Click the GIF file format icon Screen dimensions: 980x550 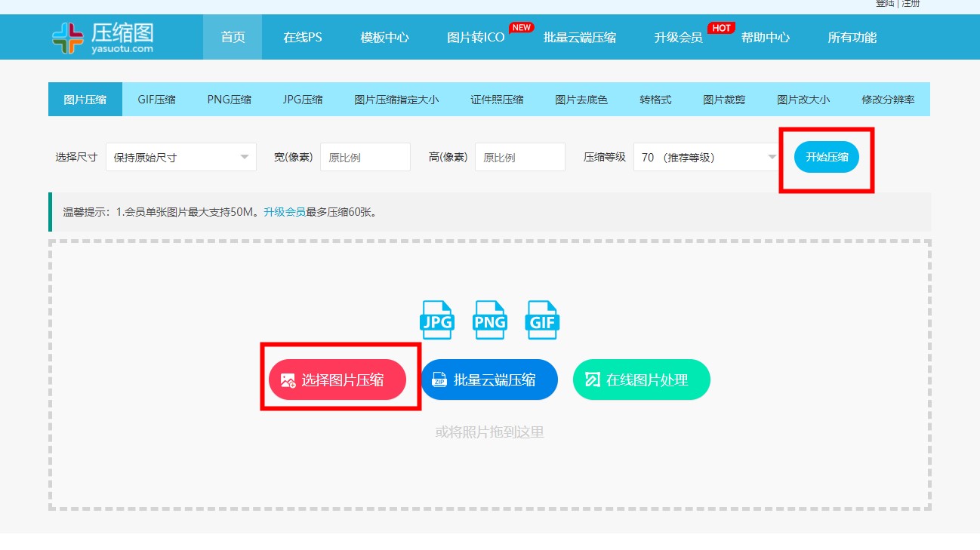pos(542,320)
